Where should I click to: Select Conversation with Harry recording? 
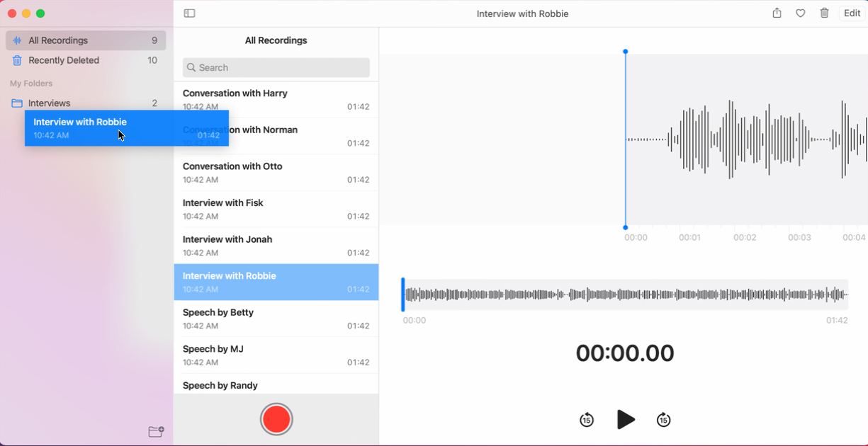pos(276,100)
